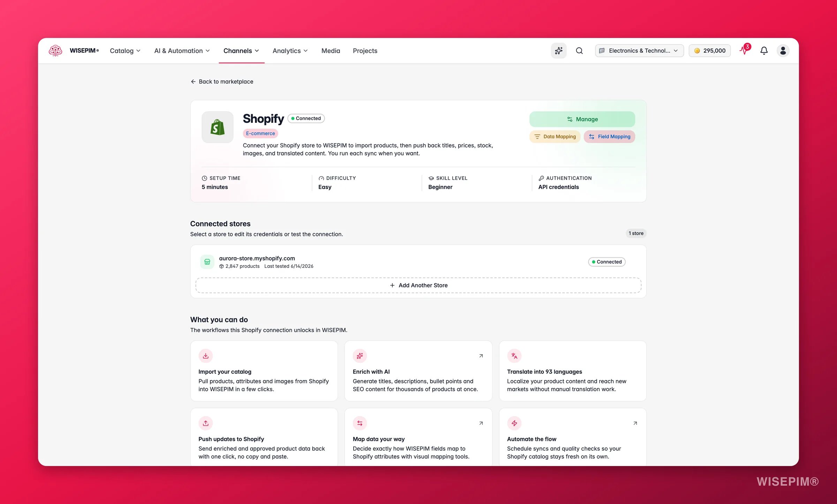Click the Push updates to Shopify upload icon
This screenshot has height=504, width=837.
(205, 423)
